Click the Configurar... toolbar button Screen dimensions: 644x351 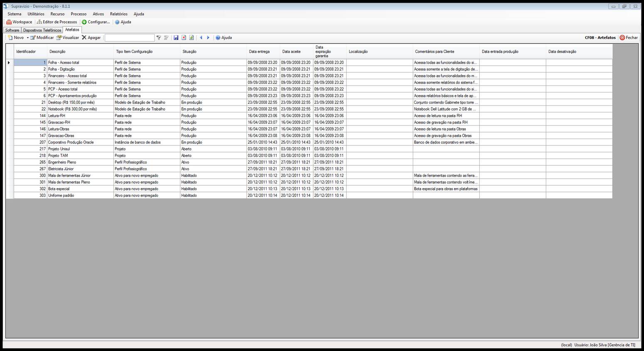[96, 22]
